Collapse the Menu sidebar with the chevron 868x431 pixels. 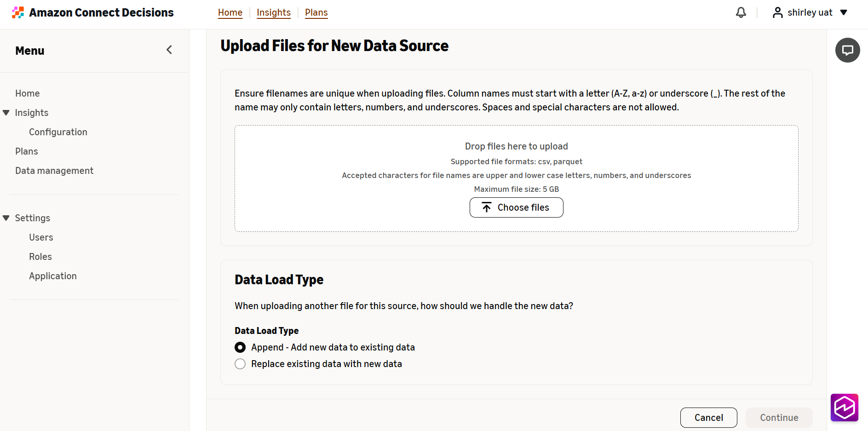[x=169, y=50]
